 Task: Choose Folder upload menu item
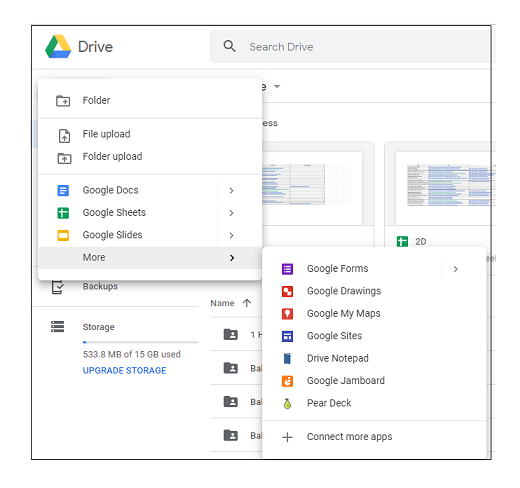(x=150, y=156)
